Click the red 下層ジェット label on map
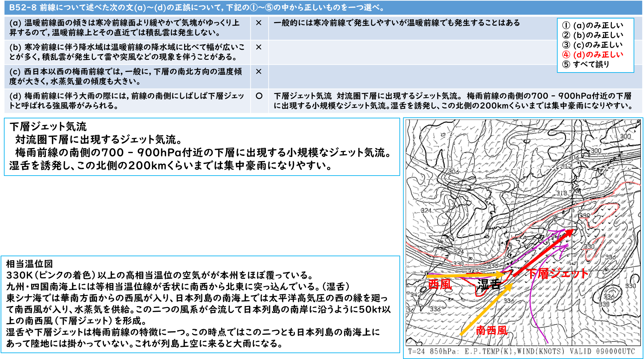 pyautogui.click(x=557, y=273)
